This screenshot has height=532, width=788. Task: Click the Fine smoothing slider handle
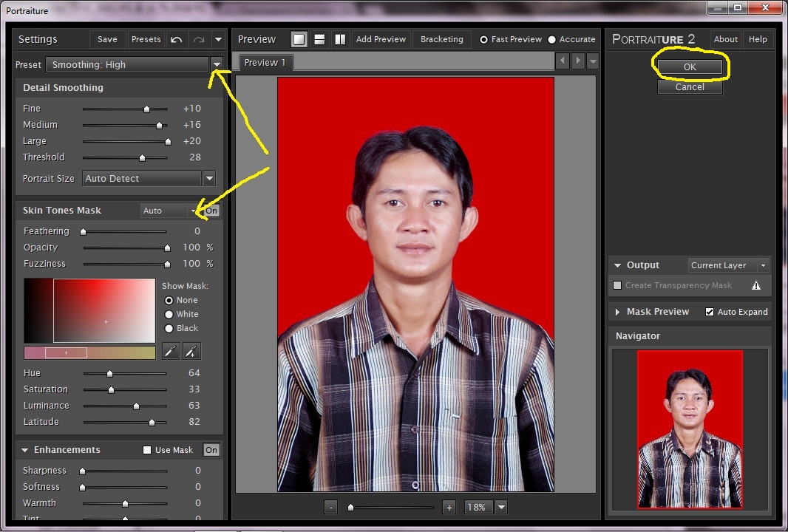tap(147, 109)
